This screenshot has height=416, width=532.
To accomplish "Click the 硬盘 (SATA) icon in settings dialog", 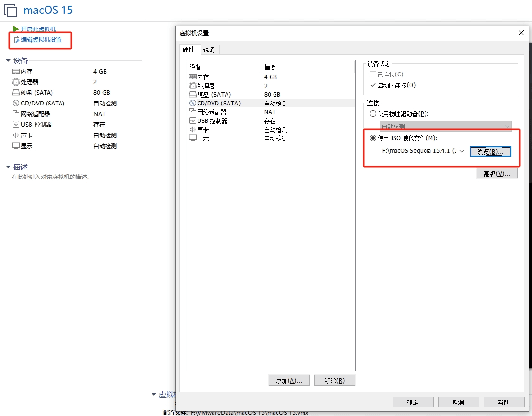I will (193, 95).
